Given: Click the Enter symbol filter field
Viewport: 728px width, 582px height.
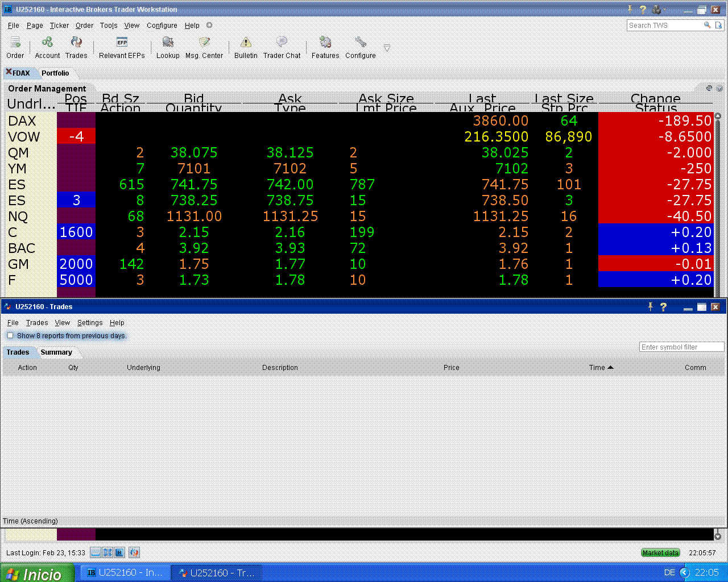Looking at the screenshot, I should 682,347.
